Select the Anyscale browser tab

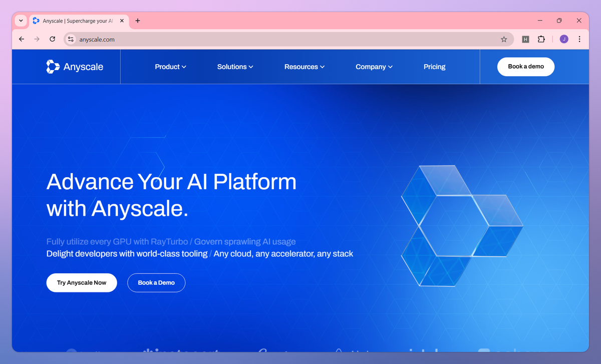(79, 21)
